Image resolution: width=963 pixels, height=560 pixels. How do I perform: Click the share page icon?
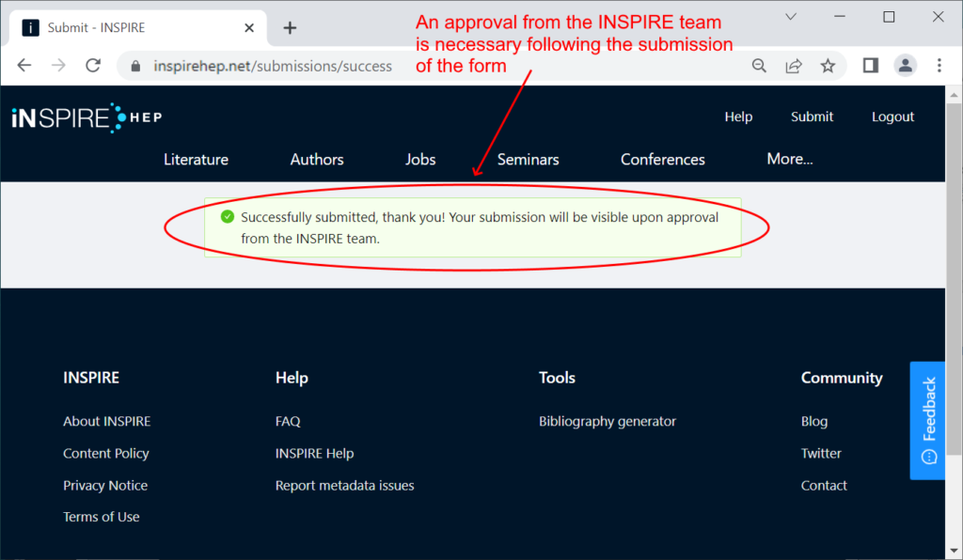(794, 66)
